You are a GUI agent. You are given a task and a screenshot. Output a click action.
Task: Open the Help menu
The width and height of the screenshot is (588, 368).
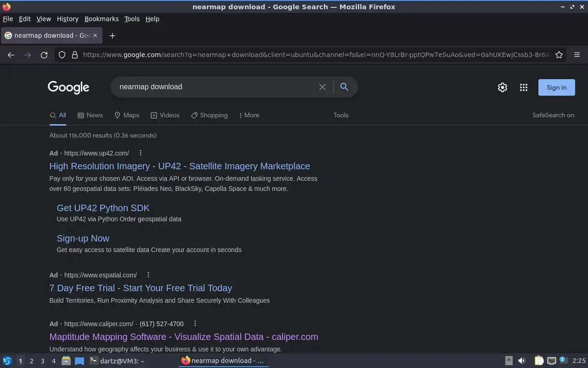point(153,19)
